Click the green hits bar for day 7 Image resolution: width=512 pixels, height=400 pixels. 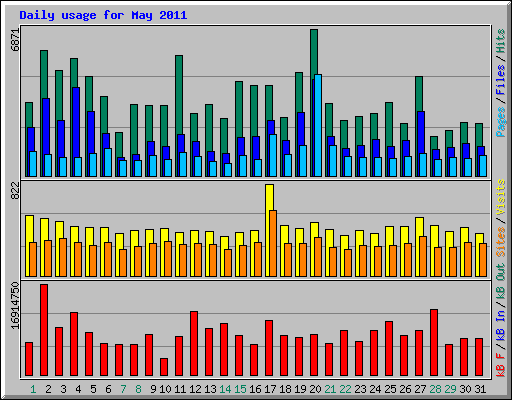click(119, 144)
